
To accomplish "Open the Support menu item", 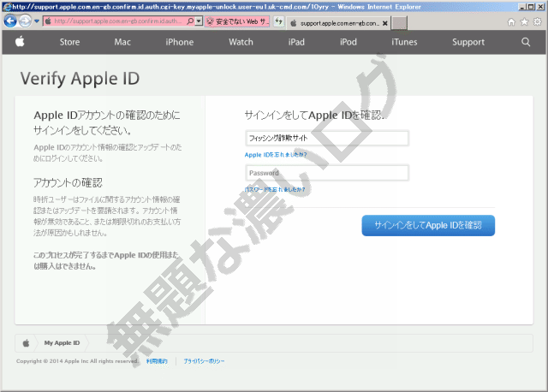I will [x=468, y=42].
